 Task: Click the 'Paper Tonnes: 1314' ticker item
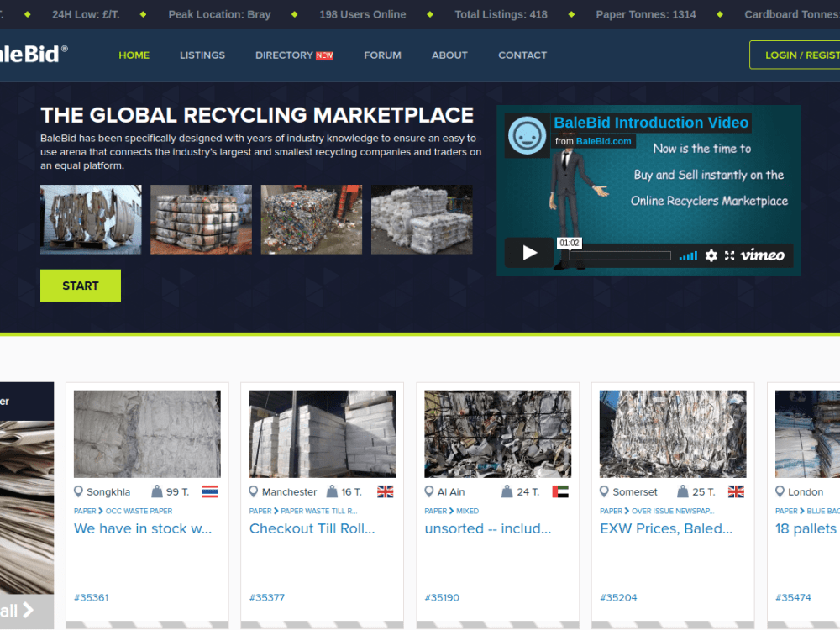646,14
